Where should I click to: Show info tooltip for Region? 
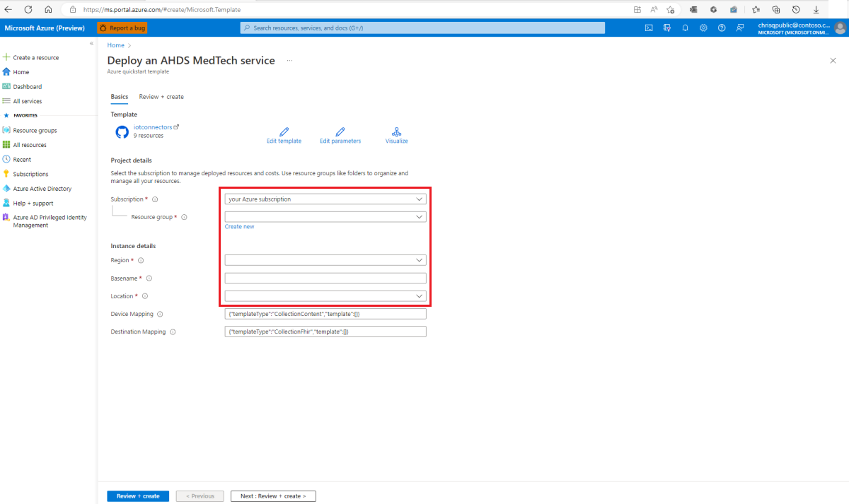tap(141, 261)
